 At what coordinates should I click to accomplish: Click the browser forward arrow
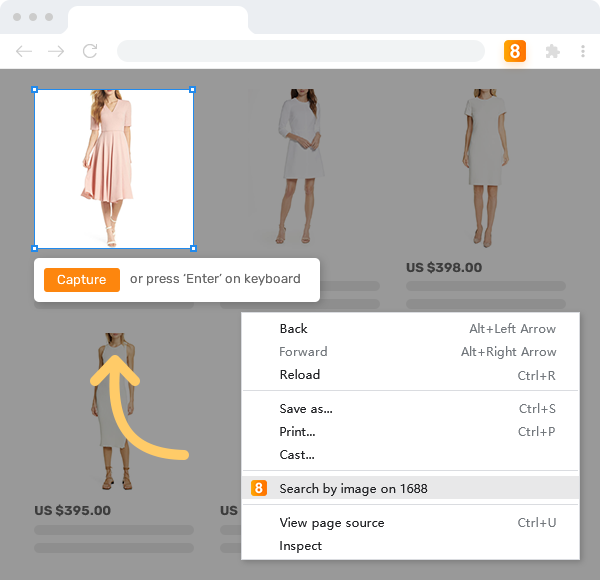[x=57, y=51]
